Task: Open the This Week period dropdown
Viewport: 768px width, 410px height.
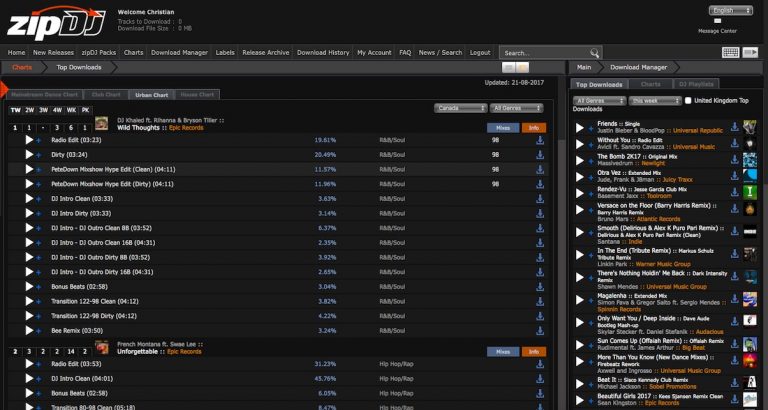Action: pos(655,100)
